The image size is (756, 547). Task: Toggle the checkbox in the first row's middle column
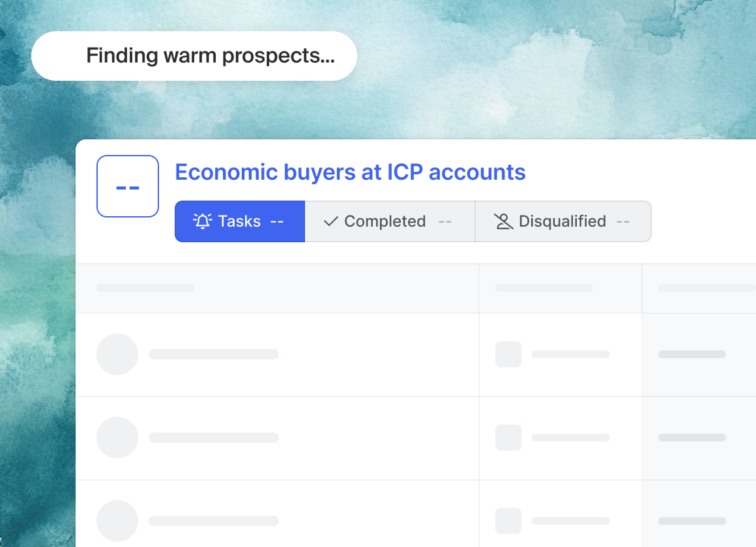click(508, 354)
